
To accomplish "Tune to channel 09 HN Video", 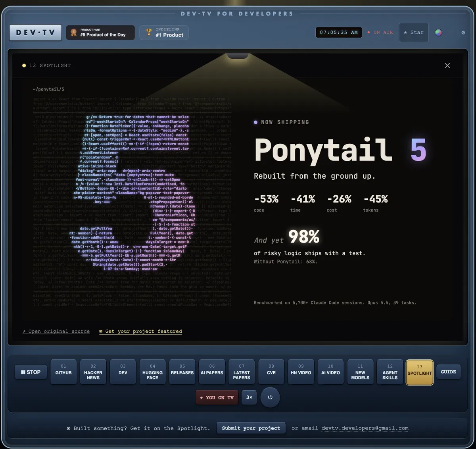I will [301, 372].
